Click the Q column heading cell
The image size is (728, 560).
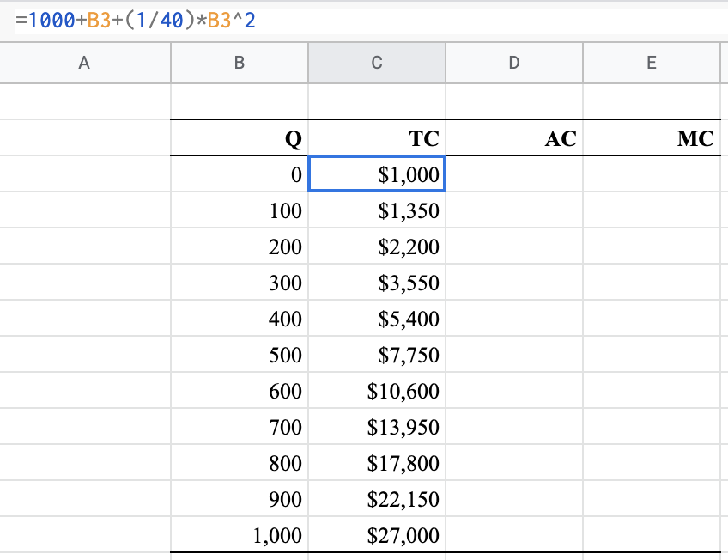pyautogui.click(x=239, y=138)
